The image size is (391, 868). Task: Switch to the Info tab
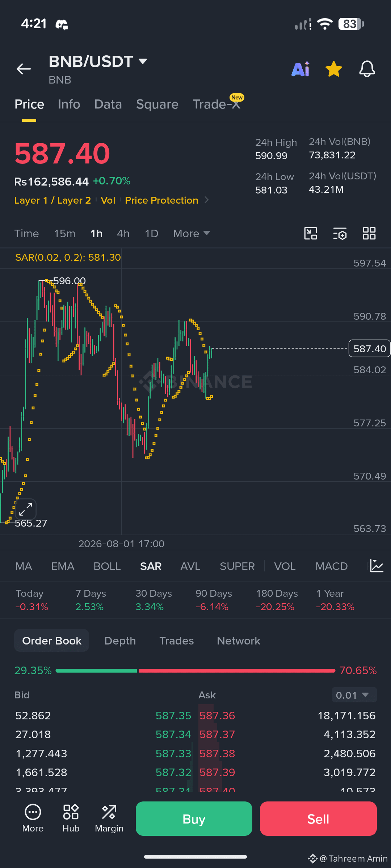pos(69,104)
